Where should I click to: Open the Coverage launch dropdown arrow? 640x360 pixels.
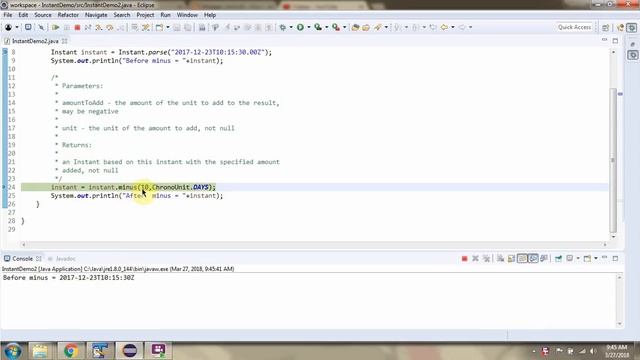327,27
